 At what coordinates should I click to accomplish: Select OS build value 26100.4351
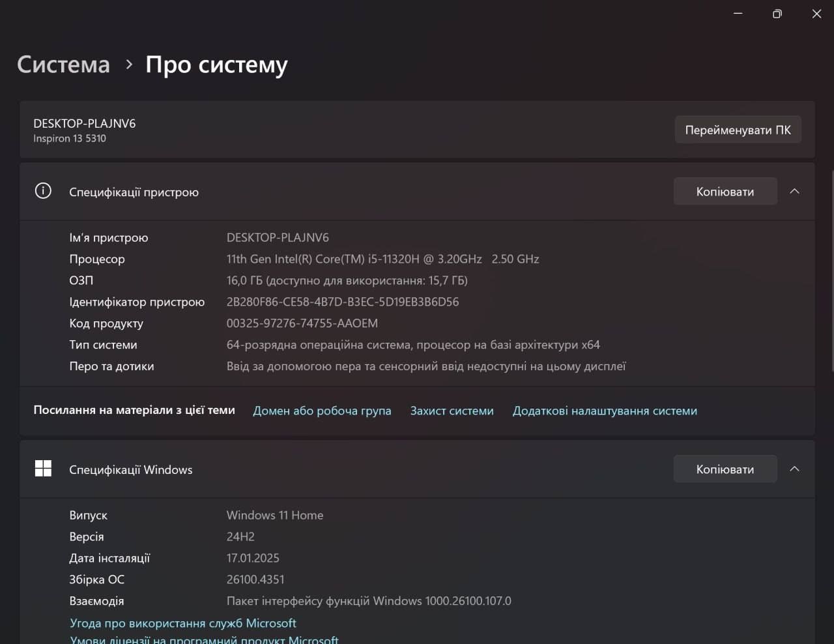pos(255,579)
